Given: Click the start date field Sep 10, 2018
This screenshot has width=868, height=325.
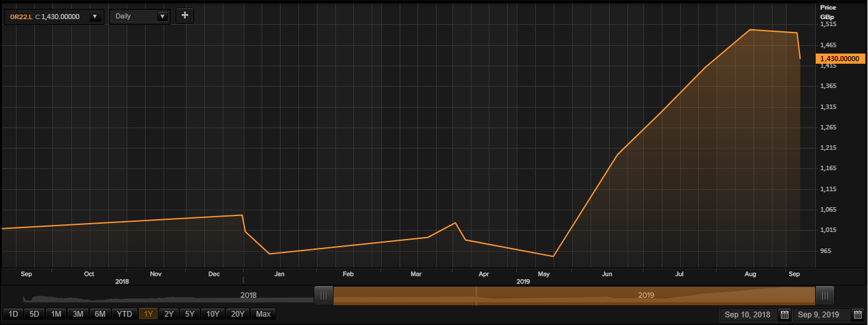Looking at the screenshot, I should [x=748, y=315].
